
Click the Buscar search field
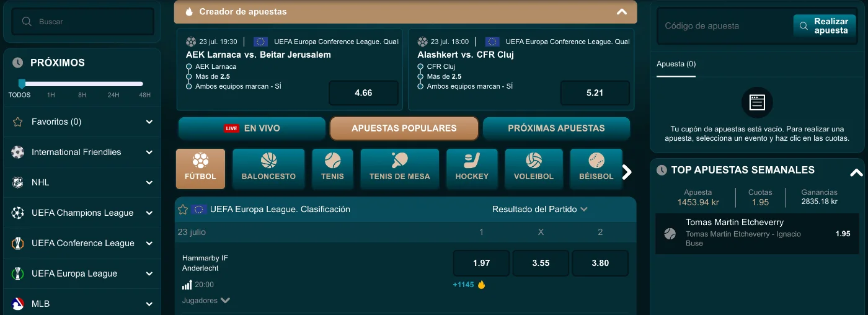coord(83,22)
